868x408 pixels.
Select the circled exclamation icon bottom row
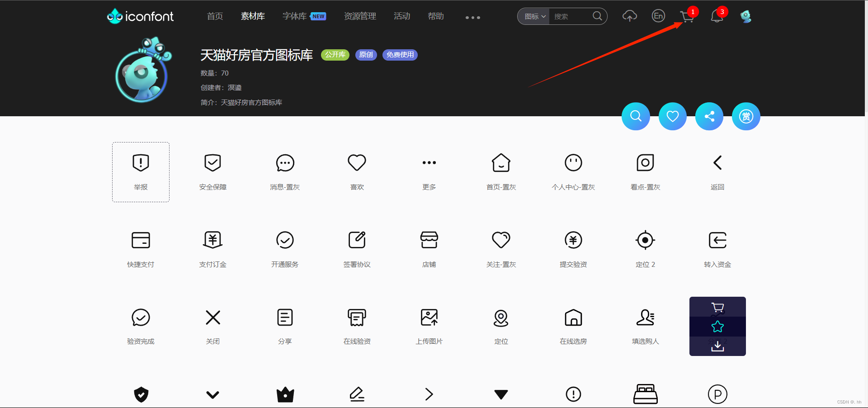coord(573,394)
